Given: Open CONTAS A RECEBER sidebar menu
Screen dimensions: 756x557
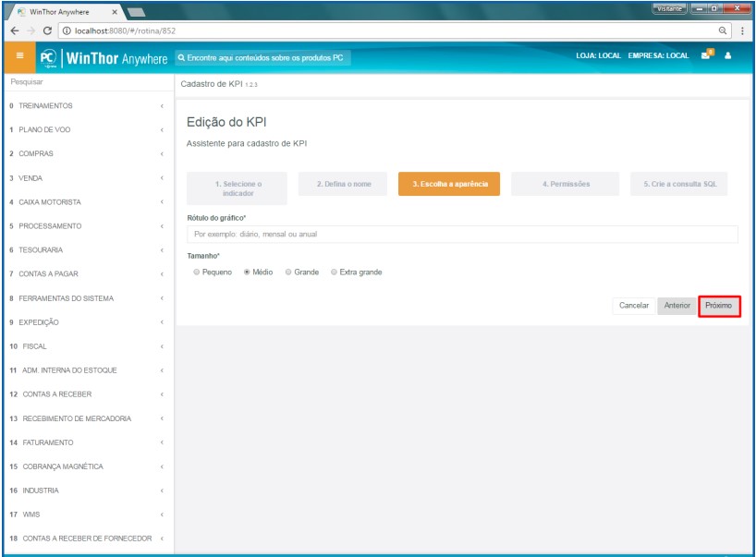Looking at the screenshot, I should [x=87, y=394].
